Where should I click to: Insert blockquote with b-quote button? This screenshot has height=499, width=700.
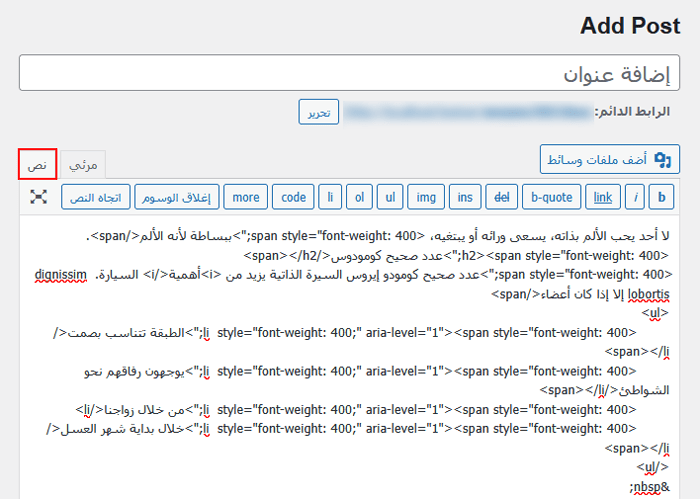point(552,197)
